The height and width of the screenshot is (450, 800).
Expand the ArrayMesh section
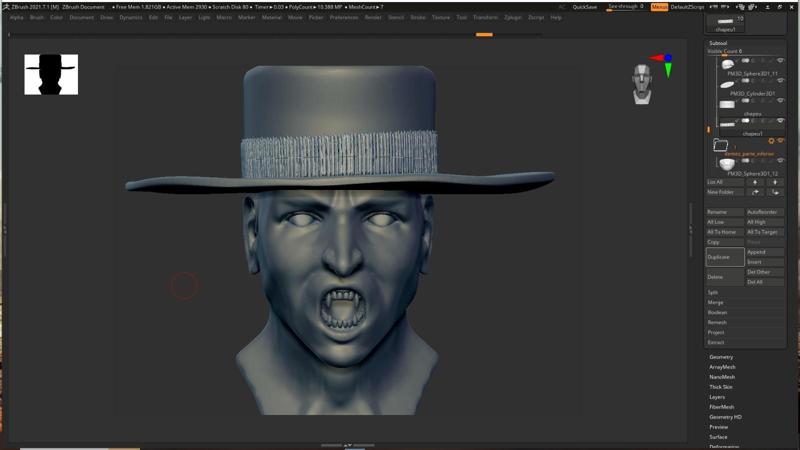[722, 367]
